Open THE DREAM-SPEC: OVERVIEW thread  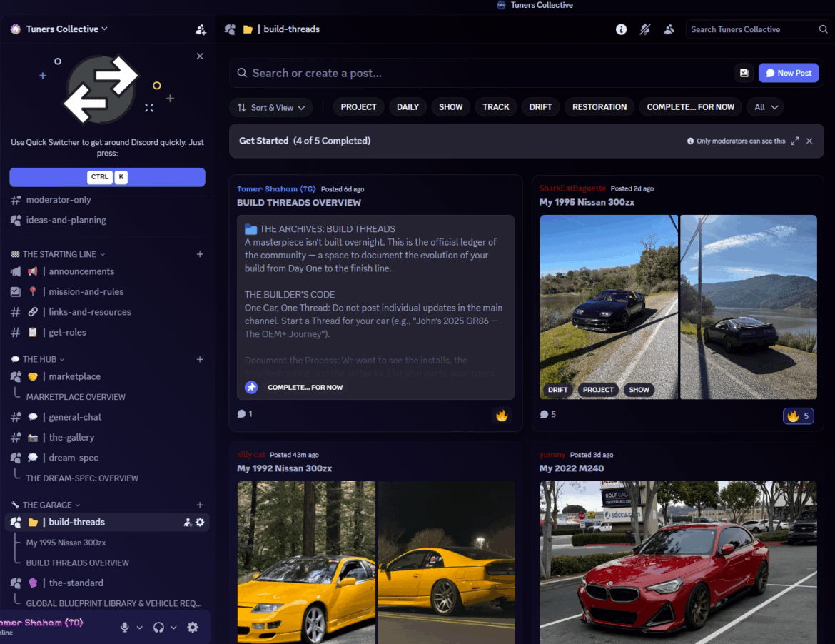click(82, 478)
